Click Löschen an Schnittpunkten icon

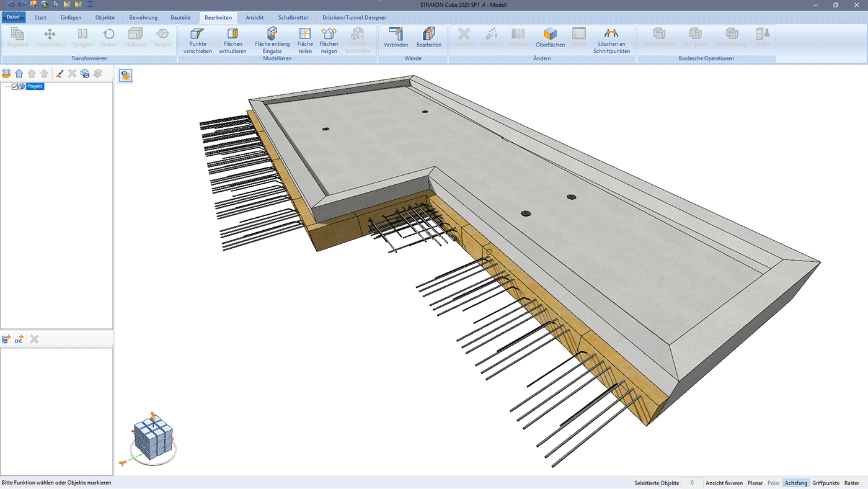coord(611,40)
